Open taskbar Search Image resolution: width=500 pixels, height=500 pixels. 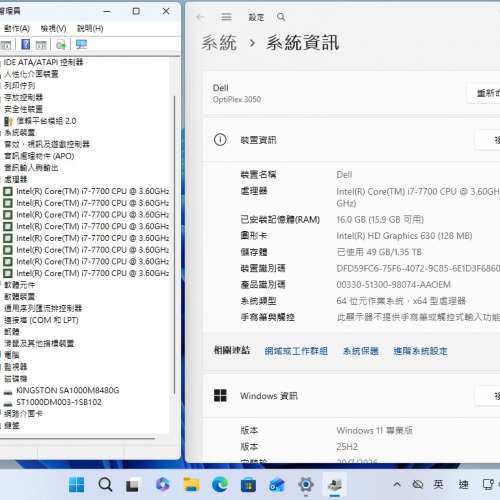(x=105, y=484)
